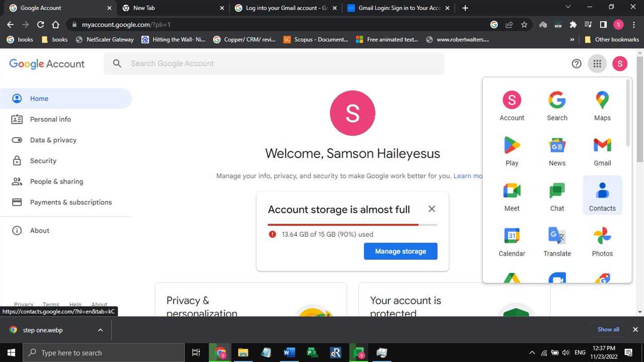The height and width of the screenshot is (362, 644).
Task: Show hidden system tray icons
Action: pyautogui.click(x=532, y=352)
